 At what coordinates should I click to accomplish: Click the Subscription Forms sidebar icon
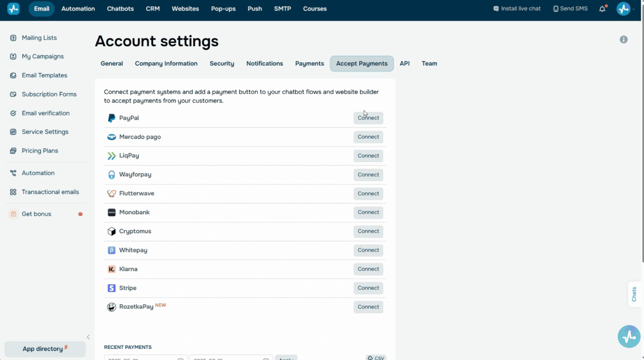point(13,94)
